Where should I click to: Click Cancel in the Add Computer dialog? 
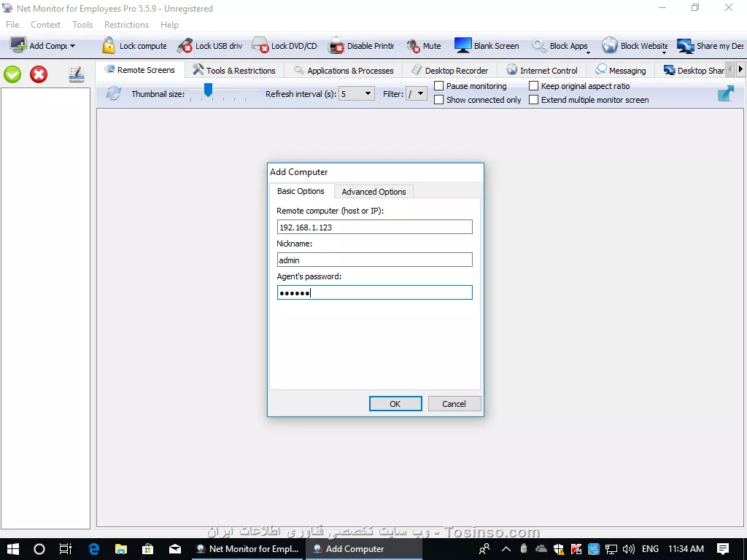(454, 404)
